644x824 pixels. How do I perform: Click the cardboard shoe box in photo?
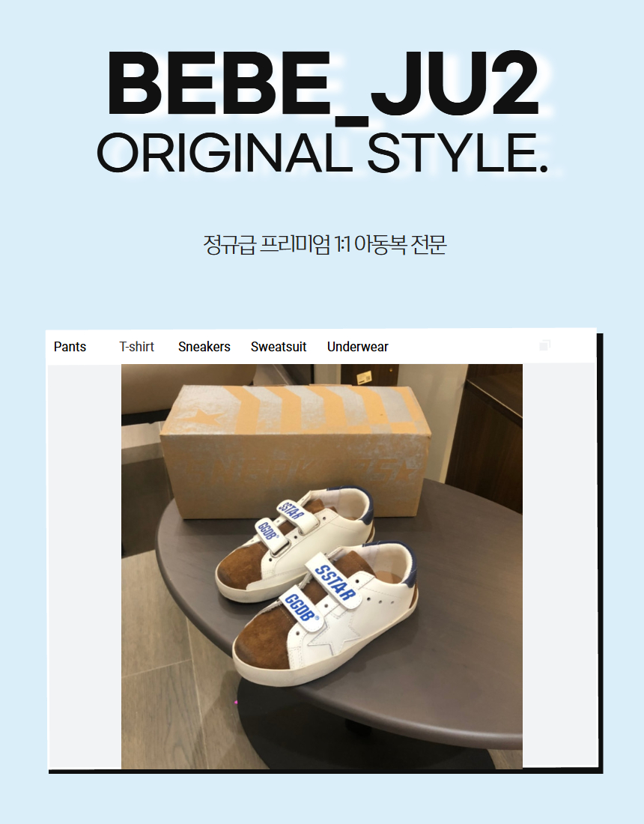click(295, 451)
